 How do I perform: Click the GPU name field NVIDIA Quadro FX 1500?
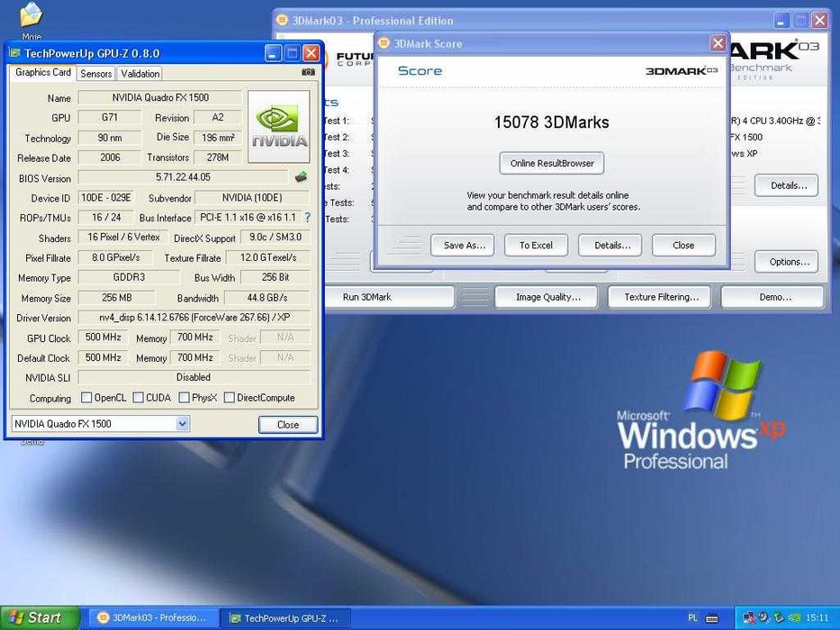point(159,97)
